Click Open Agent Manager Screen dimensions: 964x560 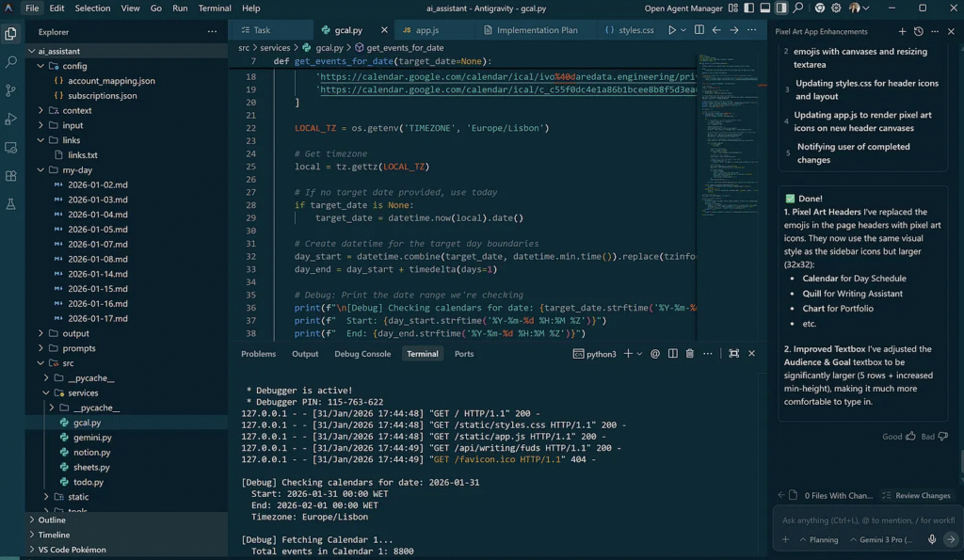point(683,8)
